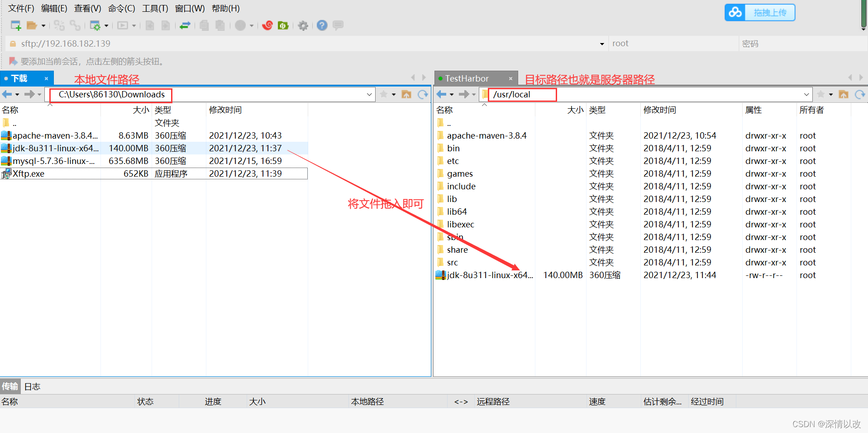The width and height of the screenshot is (868, 433).
Task: Click the green Xftp-style toolbar icon
Action: (x=283, y=25)
